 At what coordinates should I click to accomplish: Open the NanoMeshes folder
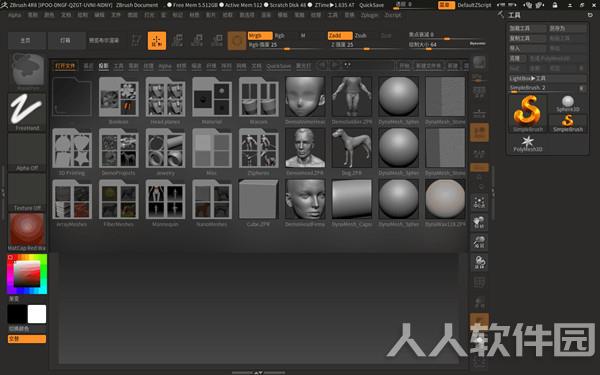[212, 203]
